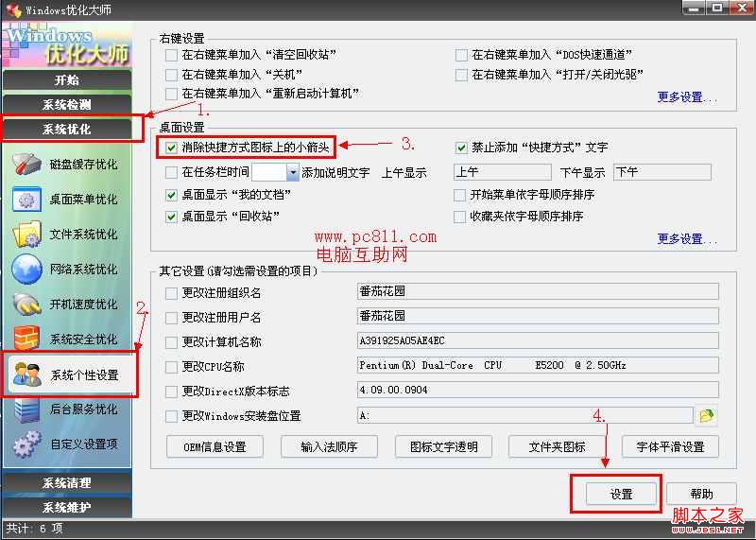This screenshot has width=756, height=540.
Task: Check 更改注册用户名 option
Action: 171,318
